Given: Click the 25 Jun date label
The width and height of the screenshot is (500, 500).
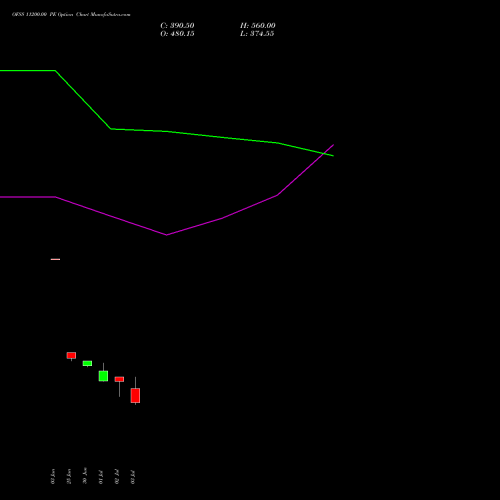Looking at the screenshot, I should (x=69, y=476).
